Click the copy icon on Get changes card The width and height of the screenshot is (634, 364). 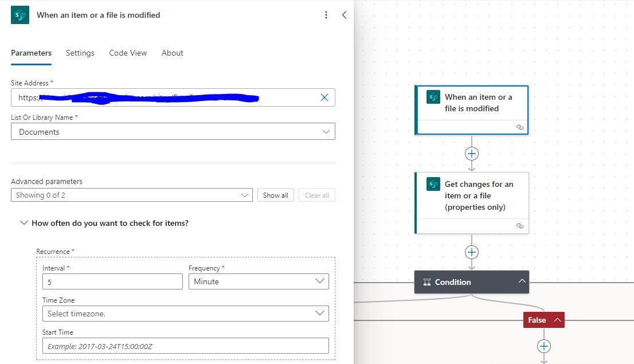pos(520,226)
